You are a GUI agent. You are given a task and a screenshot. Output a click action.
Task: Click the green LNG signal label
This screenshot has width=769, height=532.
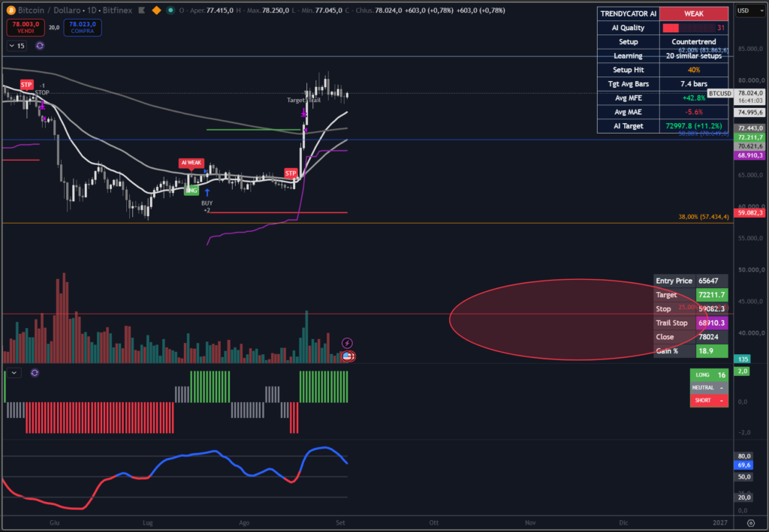click(191, 191)
